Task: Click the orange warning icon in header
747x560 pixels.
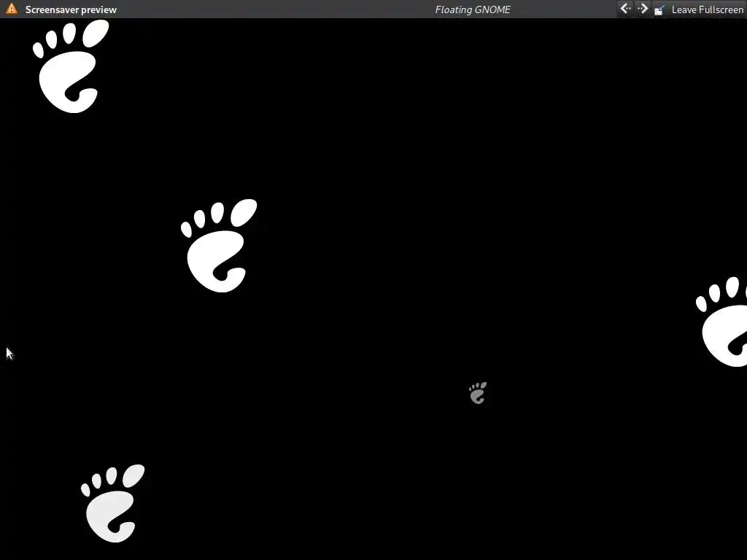Action: pos(12,9)
